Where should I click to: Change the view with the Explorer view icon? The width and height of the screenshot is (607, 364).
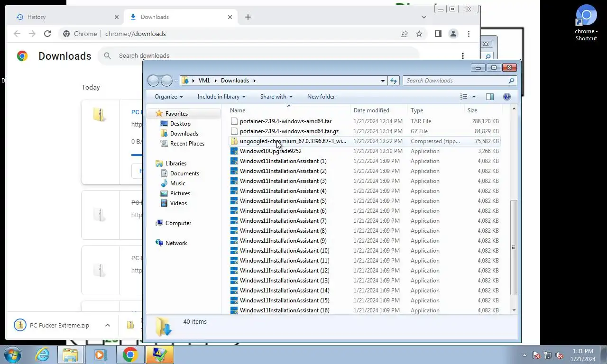point(464,97)
